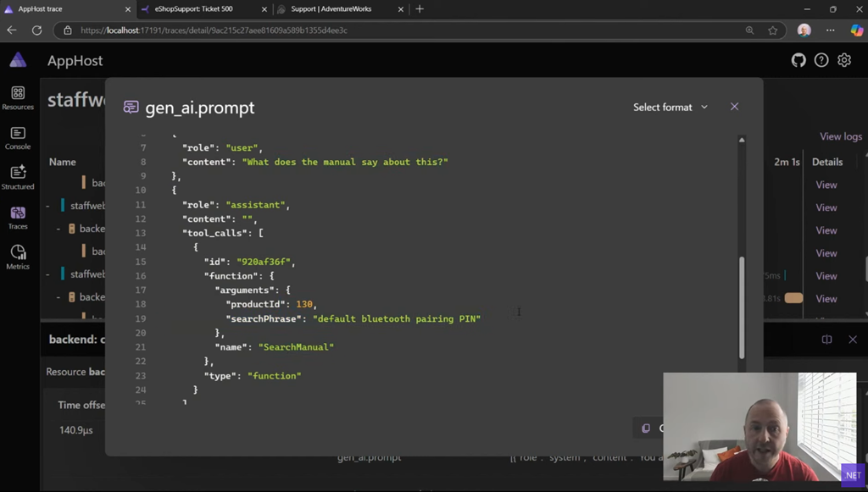
Task: Click the browser refresh button
Action: pyautogui.click(x=36, y=30)
